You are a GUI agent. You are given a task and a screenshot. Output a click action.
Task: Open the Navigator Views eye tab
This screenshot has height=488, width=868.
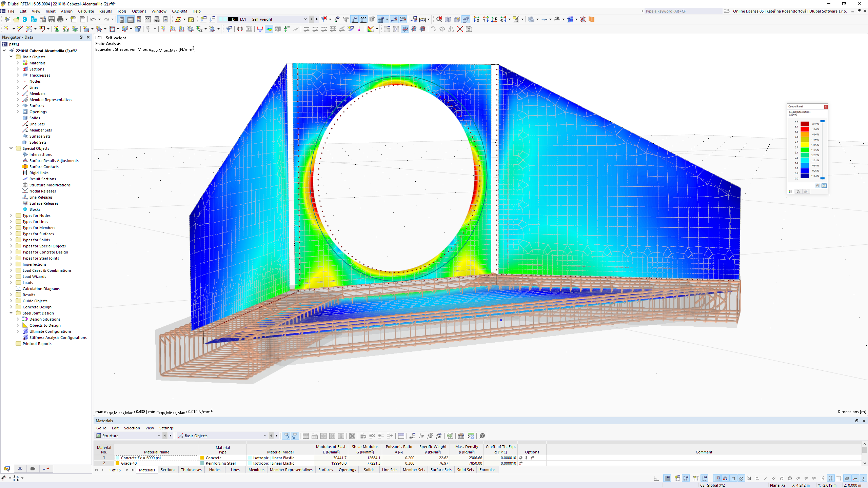(x=20, y=469)
